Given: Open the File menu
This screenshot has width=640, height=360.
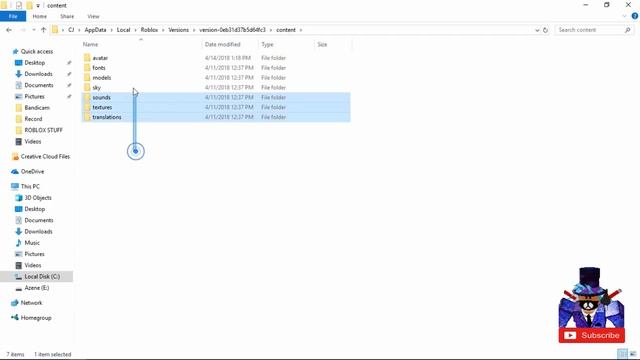Looking at the screenshot, I should [x=13, y=16].
